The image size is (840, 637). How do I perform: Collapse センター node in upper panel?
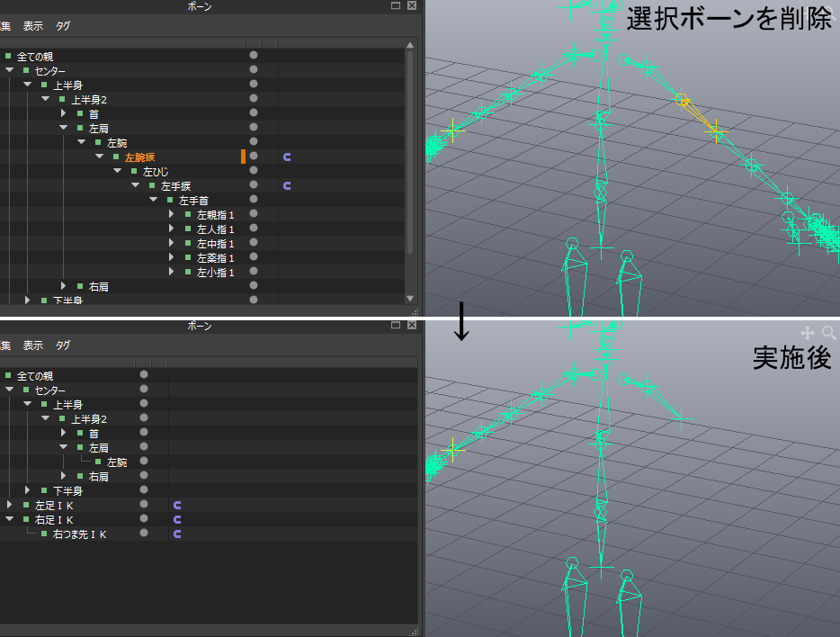point(10,69)
